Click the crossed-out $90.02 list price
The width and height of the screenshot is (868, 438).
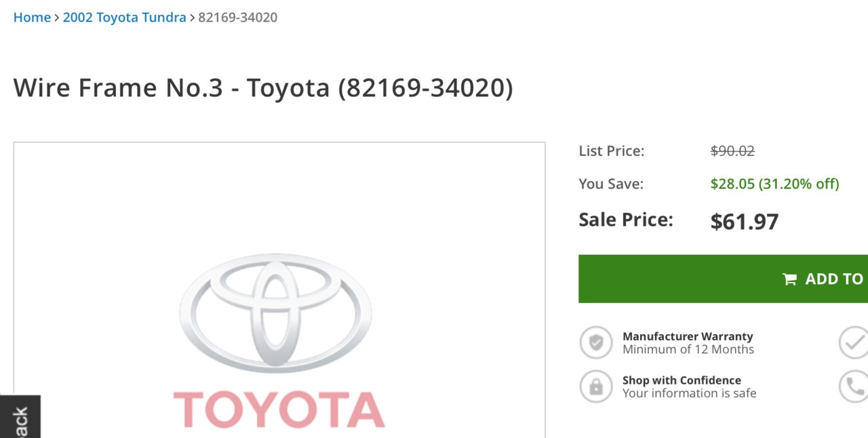point(732,151)
